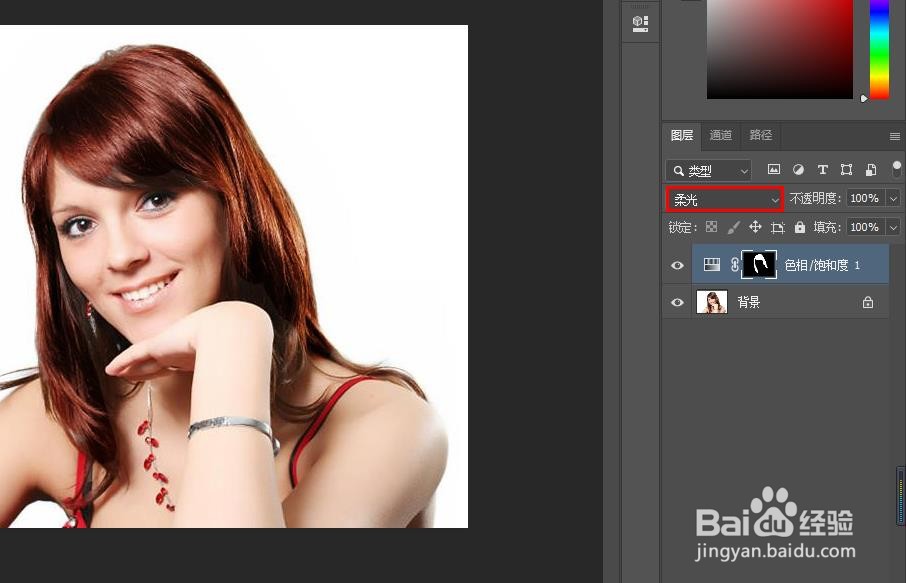The image size is (906, 583).
Task: Click the rainbow hue slider strip
Action: click(x=879, y=49)
